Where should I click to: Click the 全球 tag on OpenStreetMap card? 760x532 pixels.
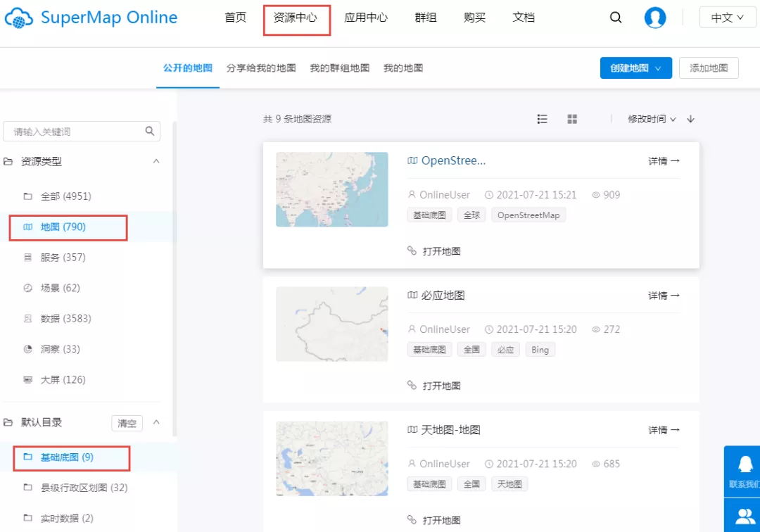471,215
